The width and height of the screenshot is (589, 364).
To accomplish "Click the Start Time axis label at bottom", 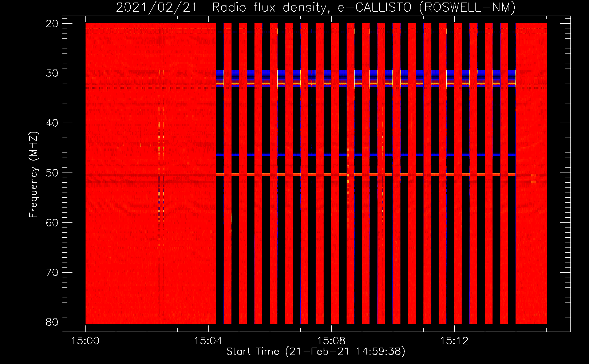I will [x=316, y=352].
